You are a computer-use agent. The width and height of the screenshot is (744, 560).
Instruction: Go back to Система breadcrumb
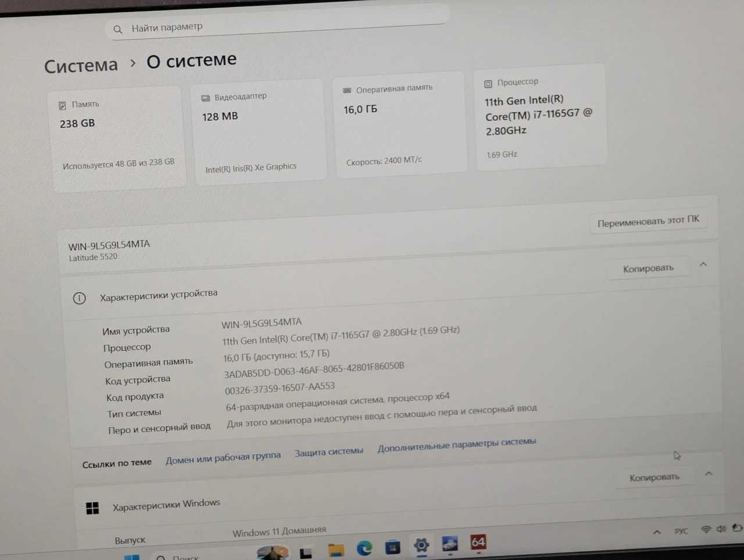pyautogui.click(x=81, y=65)
